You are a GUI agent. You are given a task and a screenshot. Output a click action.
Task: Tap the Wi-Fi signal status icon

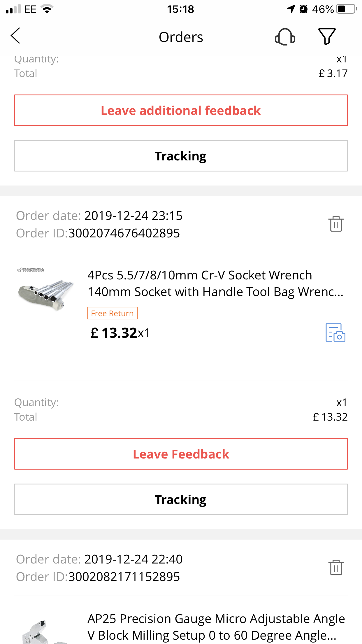click(x=47, y=9)
